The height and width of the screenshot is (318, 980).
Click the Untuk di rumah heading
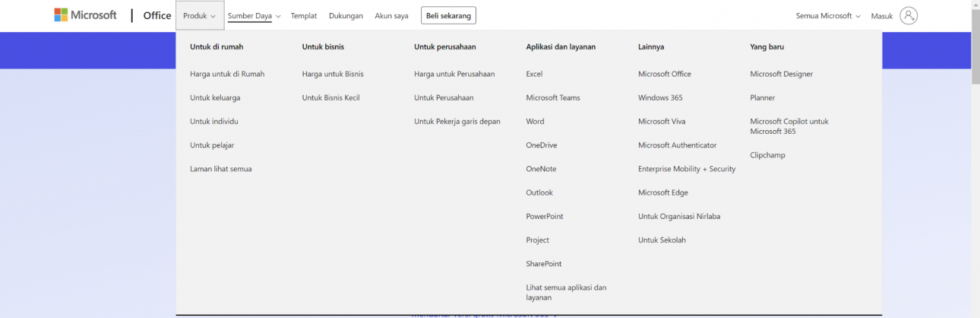(217, 46)
